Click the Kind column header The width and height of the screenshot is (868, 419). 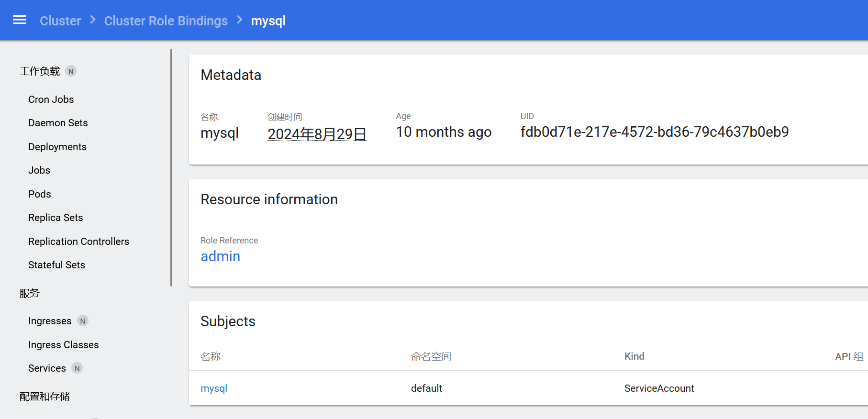(x=634, y=356)
